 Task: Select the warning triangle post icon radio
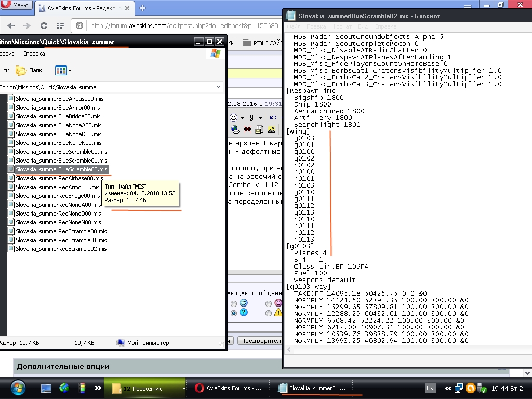click(x=269, y=313)
